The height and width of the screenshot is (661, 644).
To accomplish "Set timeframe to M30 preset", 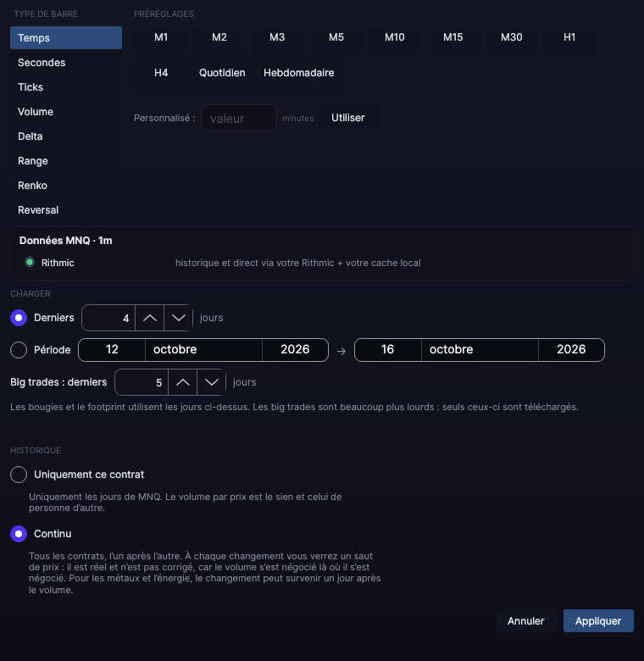I will (511, 37).
